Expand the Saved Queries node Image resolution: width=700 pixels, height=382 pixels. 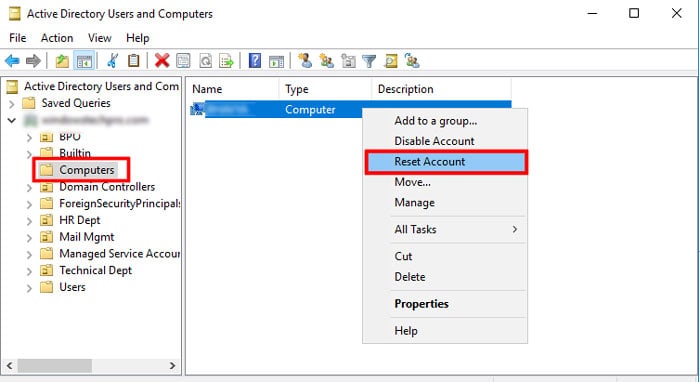pos(12,104)
